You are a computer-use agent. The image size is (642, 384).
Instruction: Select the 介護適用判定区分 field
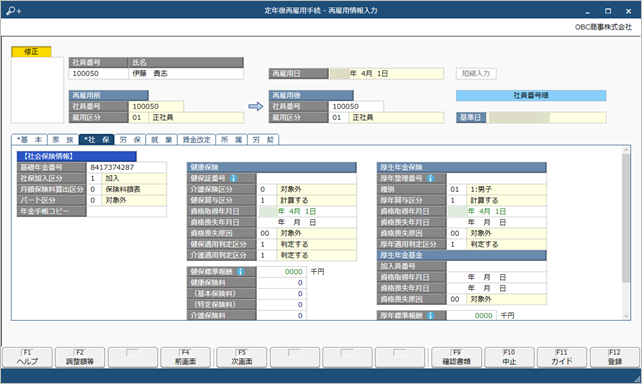[x=307, y=255]
